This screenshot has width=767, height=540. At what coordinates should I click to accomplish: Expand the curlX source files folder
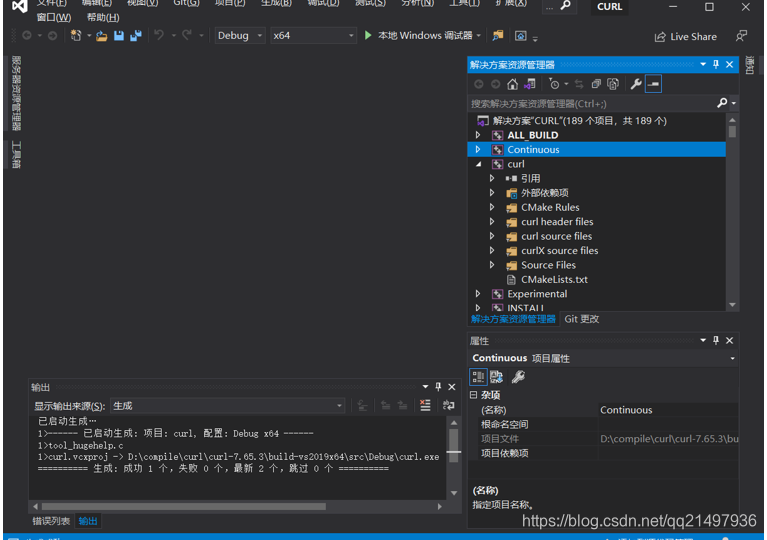point(492,250)
